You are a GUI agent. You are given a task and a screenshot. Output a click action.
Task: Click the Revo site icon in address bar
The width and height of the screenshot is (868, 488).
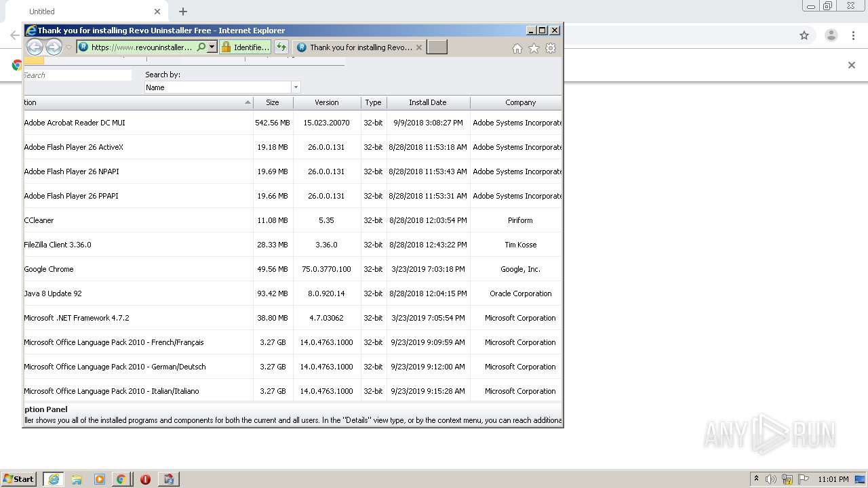point(83,47)
